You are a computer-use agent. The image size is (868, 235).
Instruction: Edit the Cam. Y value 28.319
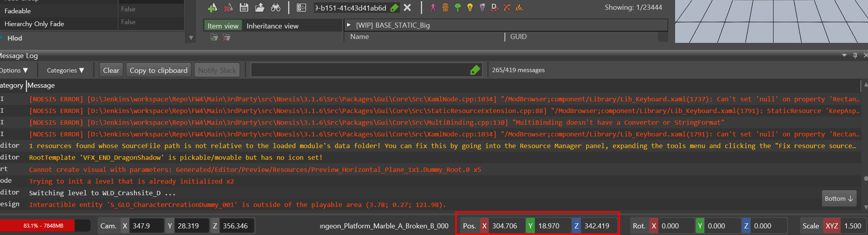pyautogui.click(x=191, y=226)
